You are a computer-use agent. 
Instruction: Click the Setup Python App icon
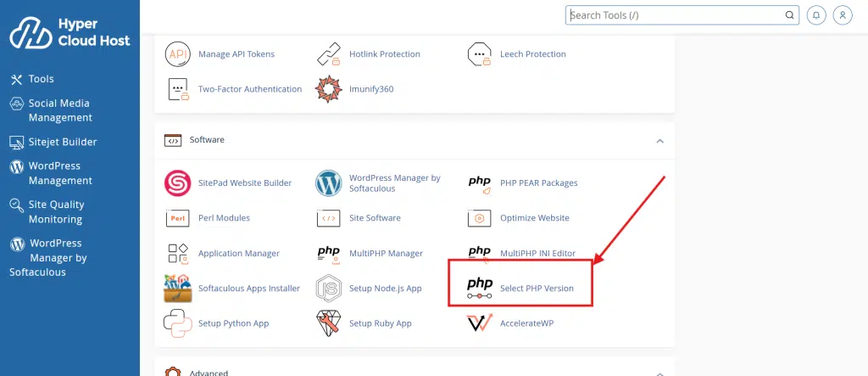[178, 324]
